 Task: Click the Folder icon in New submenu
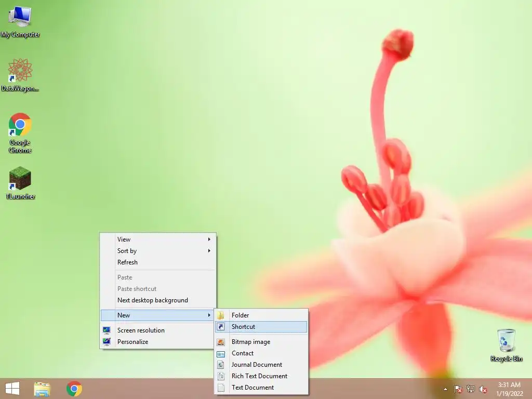pos(221,315)
